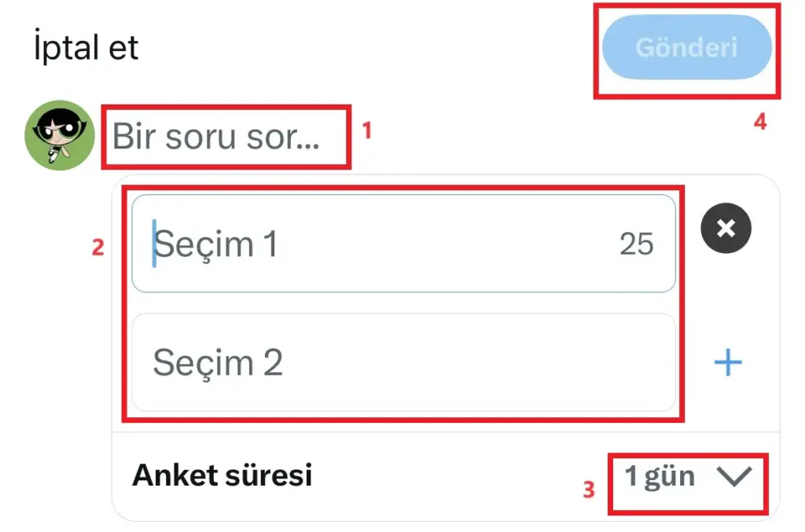The width and height of the screenshot is (805, 532).
Task: Click the character counter showing 25
Action: tap(636, 244)
